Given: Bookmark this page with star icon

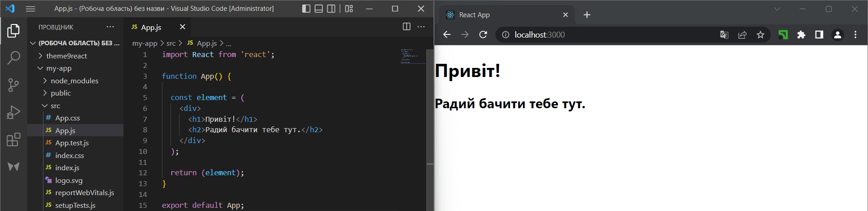Looking at the screenshot, I should click(760, 35).
